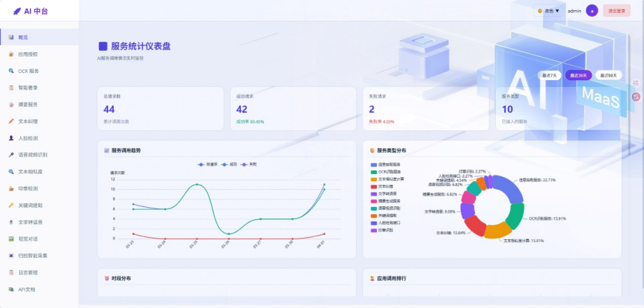Switch the time range to 最近90天
Screen dimensions: 644x308
(609, 75)
